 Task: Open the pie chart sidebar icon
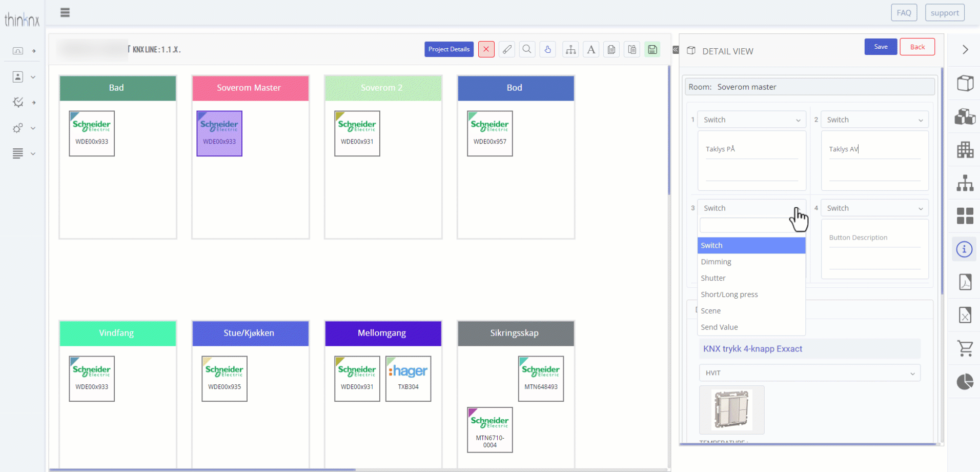coord(965,382)
